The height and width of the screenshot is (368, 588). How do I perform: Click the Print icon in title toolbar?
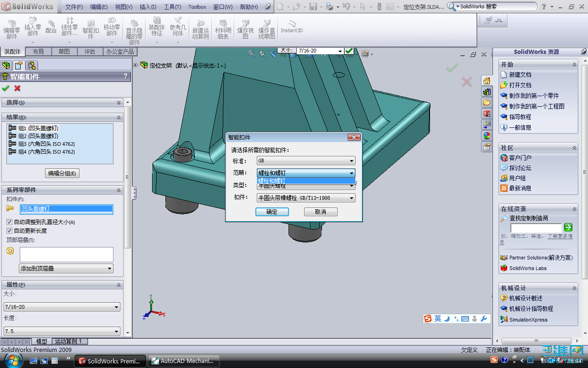click(329, 6)
